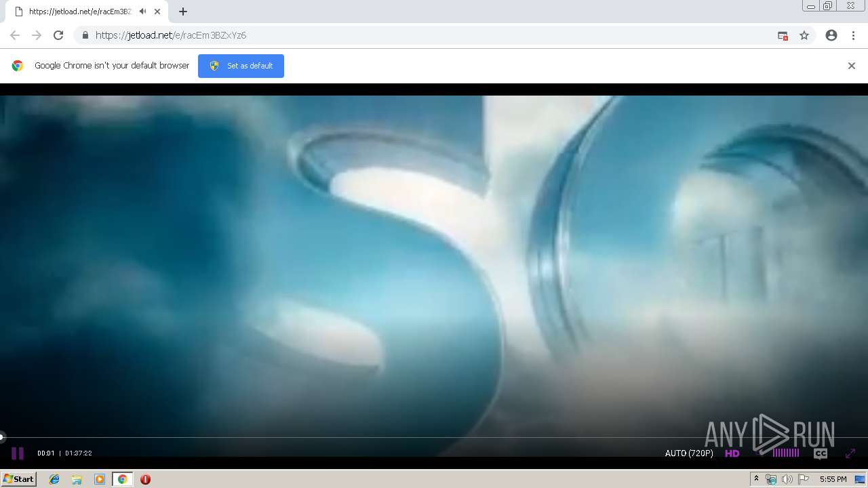Open the network tray icon
This screenshot has width=868, height=488.
[771, 479]
